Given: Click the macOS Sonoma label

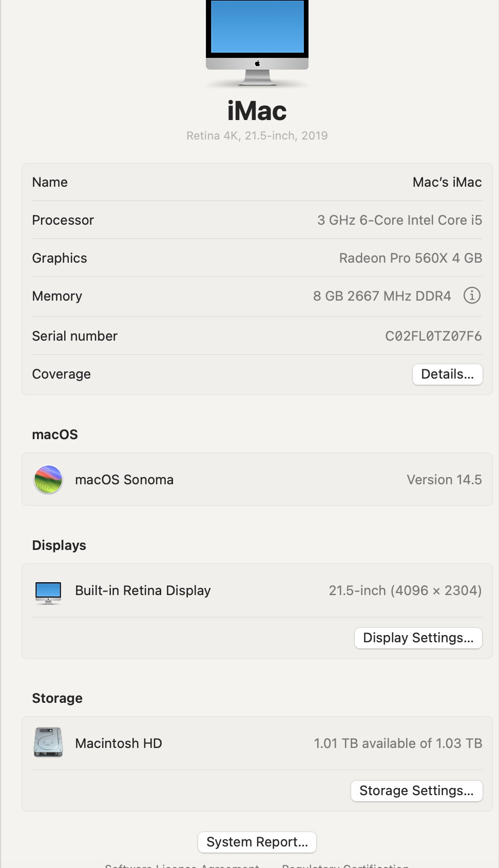Looking at the screenshot, I should (124, 480).
